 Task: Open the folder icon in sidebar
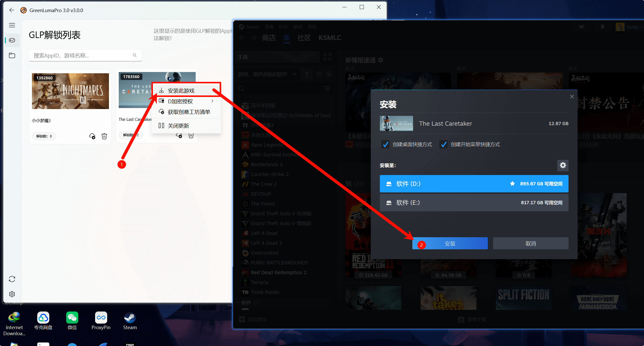[x=12, y=55]
